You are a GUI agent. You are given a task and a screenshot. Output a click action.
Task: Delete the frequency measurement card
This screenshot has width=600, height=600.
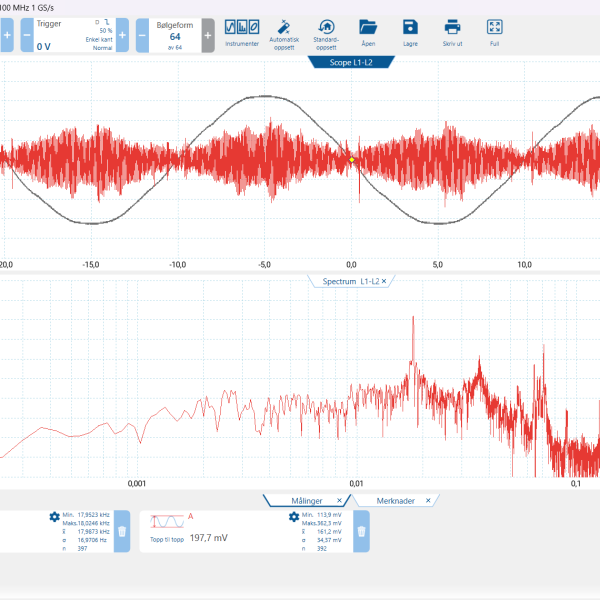point(122,532)
